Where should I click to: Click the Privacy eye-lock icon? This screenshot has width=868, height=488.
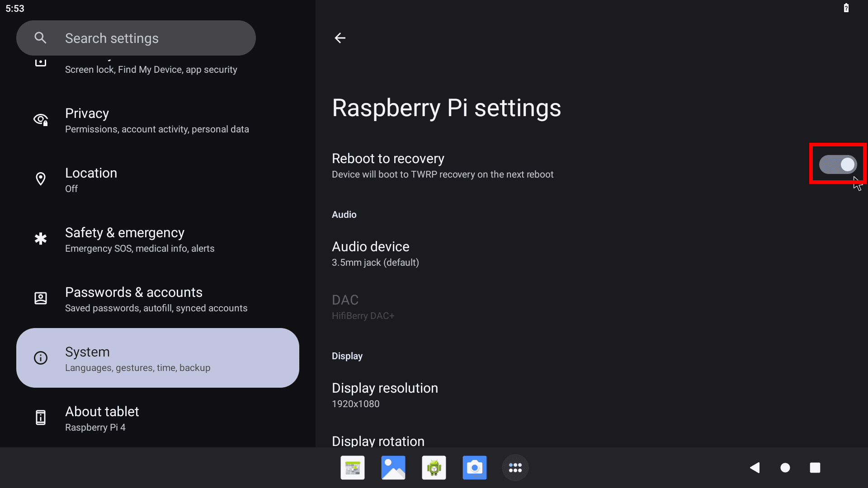(x=41, y=119)
